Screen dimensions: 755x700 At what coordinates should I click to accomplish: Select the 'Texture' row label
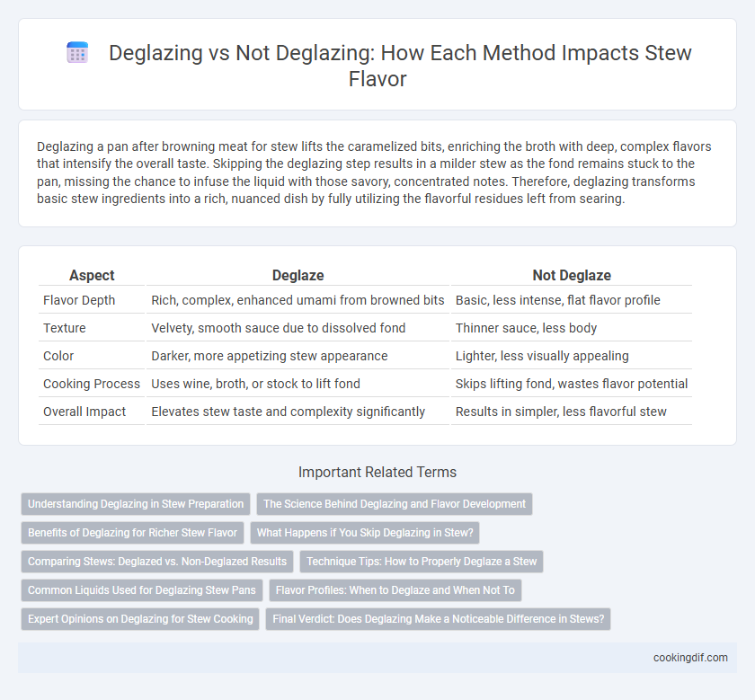point(65,328)
